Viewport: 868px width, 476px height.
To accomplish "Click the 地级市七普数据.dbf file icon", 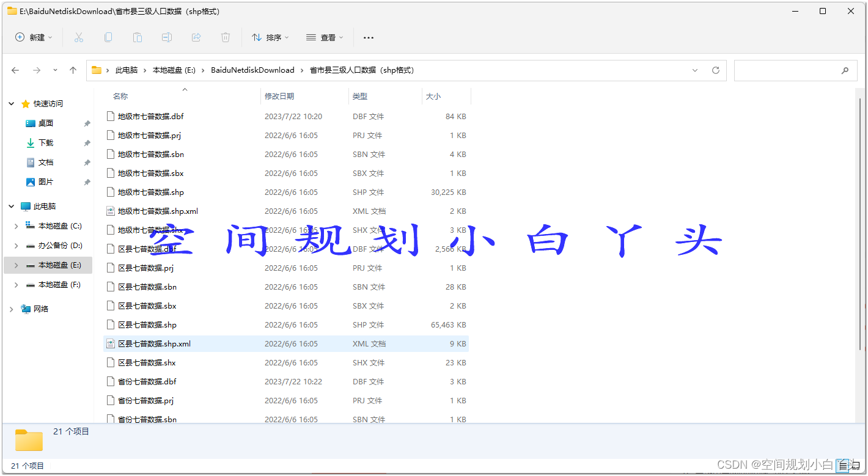I will click(x=111, y=116).
